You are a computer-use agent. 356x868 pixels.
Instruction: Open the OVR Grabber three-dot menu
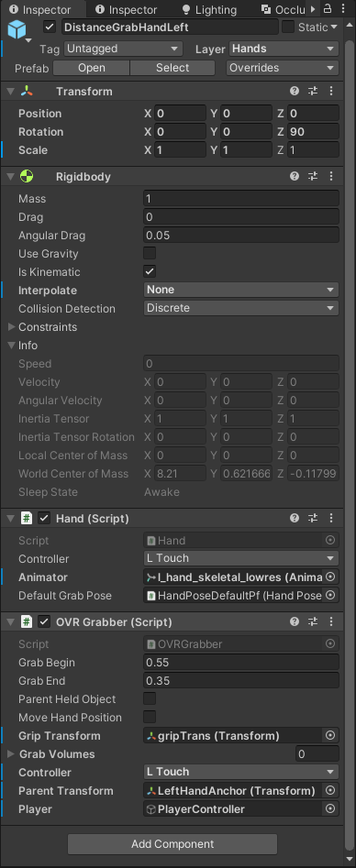point(331,621)
